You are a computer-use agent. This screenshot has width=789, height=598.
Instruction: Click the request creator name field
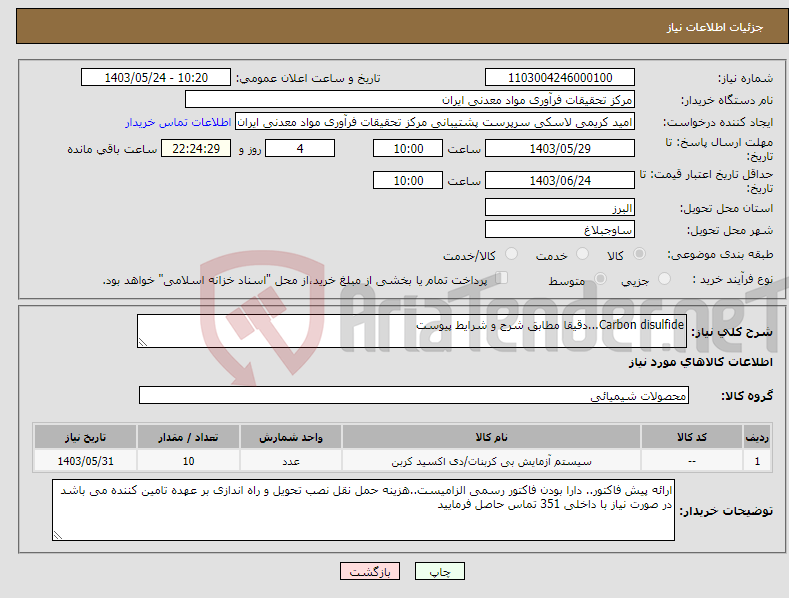(435, 122)
